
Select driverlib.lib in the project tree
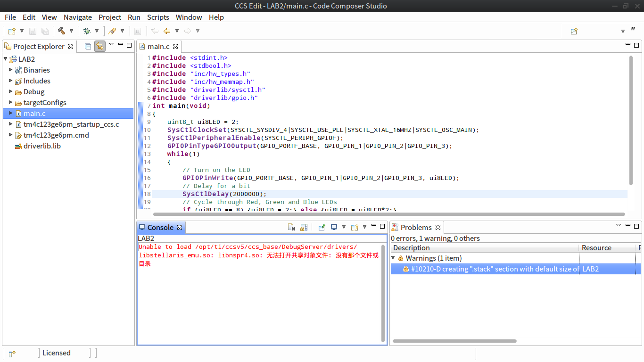coord(42,146)
